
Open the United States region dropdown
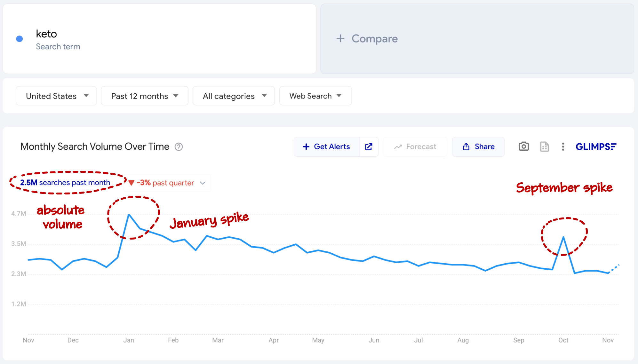[x=56, y=96]
